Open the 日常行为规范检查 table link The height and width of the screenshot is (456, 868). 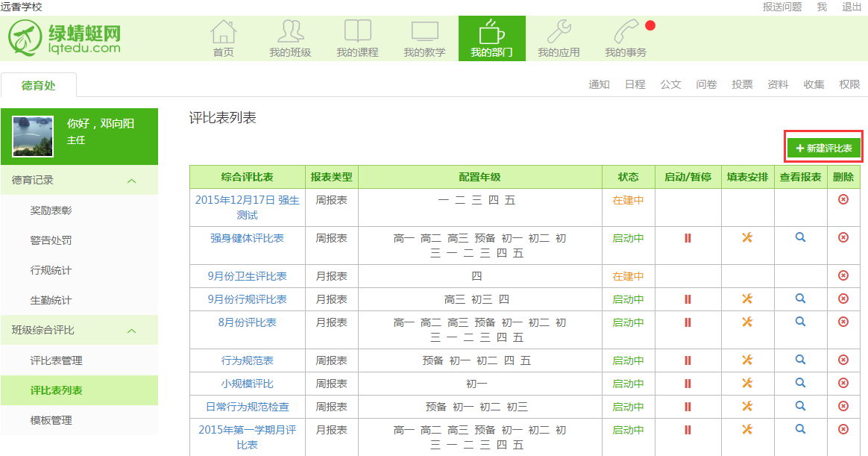point(247,407)
